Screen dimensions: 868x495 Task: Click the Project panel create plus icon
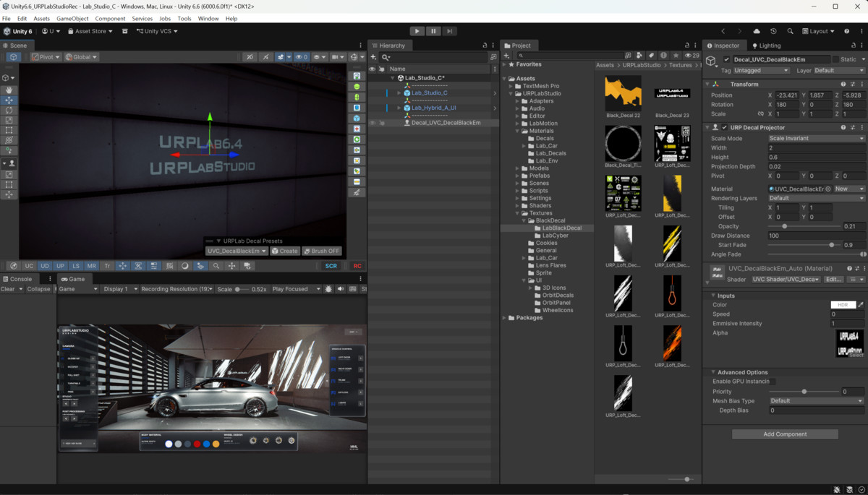tap(507, 56)
